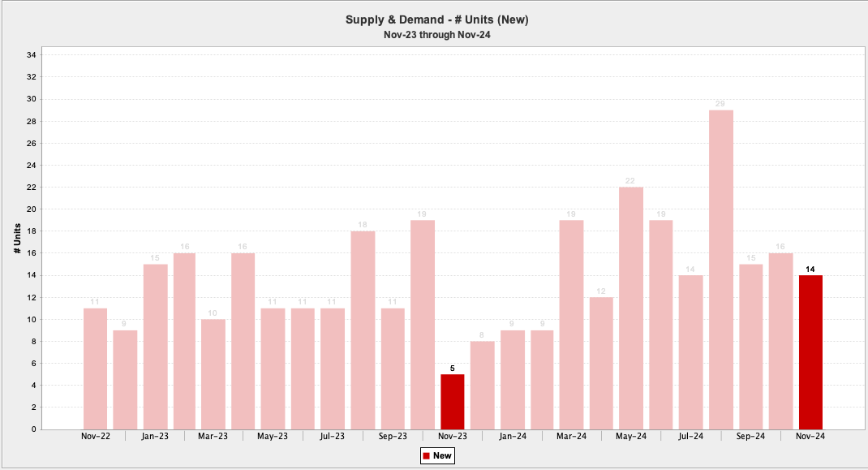Click the Jan-23 bar with value 15
Screen dimensions: 868x470
click(155, 347)
